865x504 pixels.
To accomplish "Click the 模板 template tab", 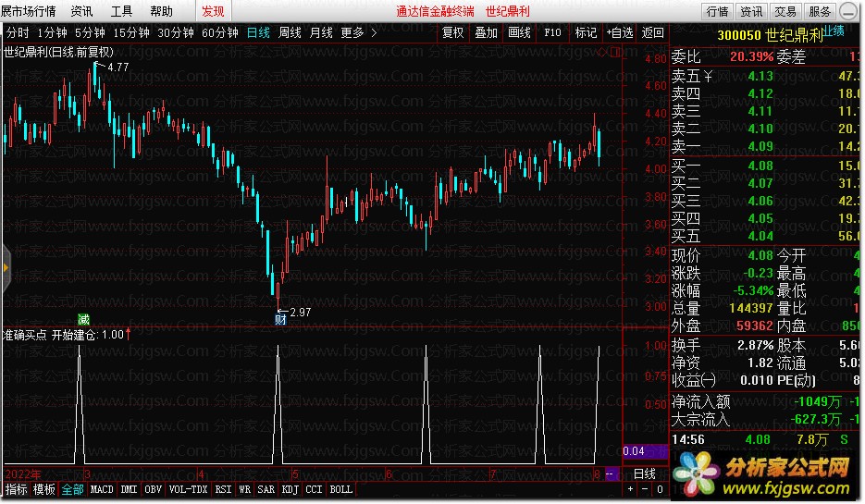I will tap(43, 489).
